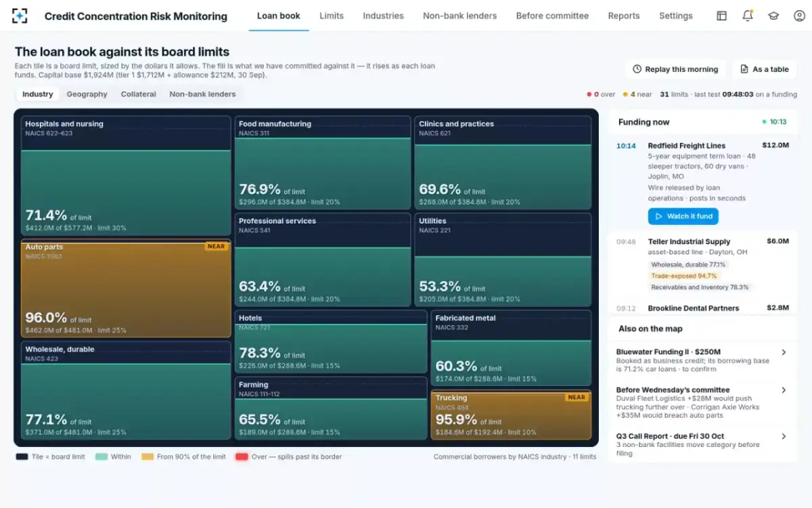The width and height of the screenshot is (812, 508).
Task: Open the Reports tab
Action: coord(624,16)
